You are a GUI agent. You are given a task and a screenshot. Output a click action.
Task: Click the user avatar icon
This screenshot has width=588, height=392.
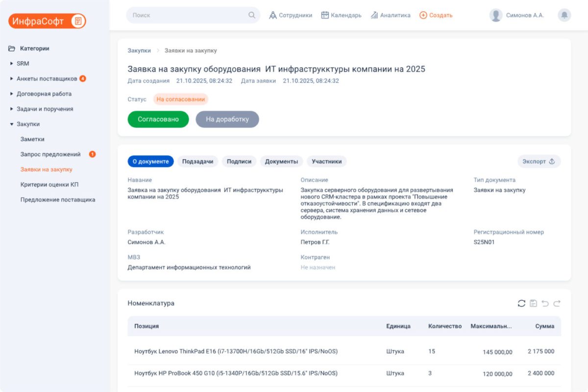coord(496,15)
